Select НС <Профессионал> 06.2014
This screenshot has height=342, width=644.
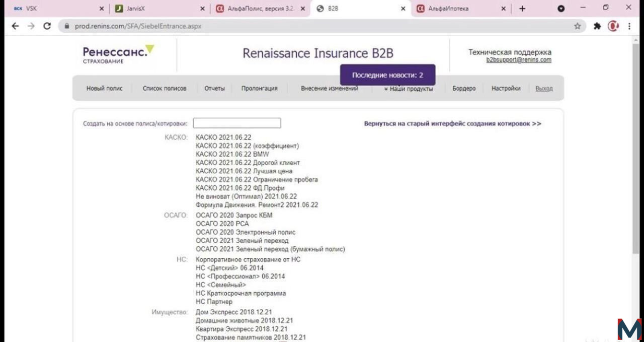click(240, 277)
